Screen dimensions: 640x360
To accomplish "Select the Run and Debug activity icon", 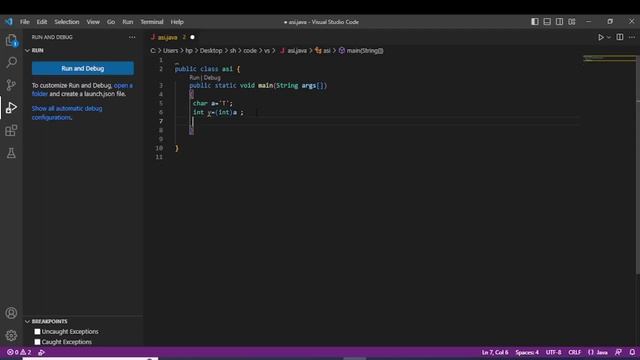I will tap(11, 108).
